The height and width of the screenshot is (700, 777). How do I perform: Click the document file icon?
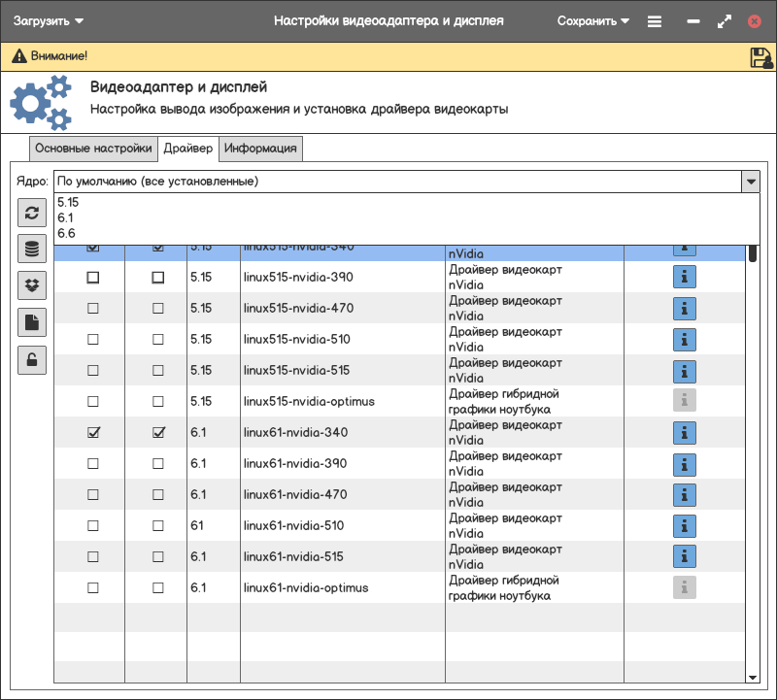[32, 322]
